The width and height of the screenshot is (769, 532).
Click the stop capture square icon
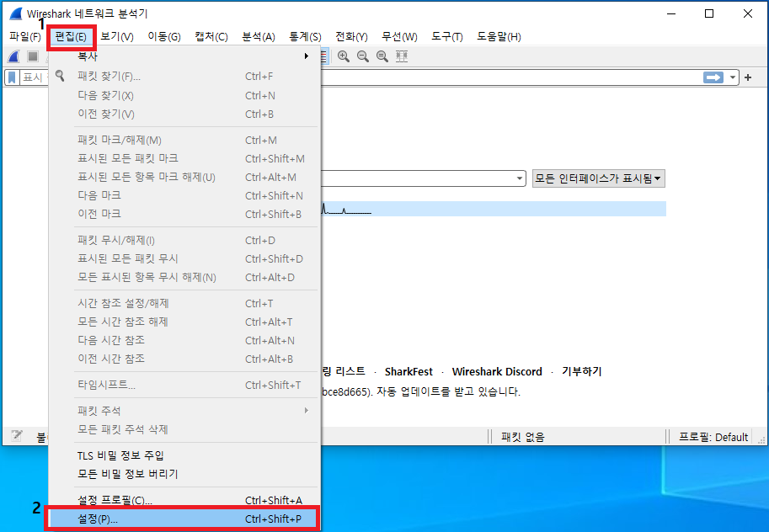click(x=33, y=56)
